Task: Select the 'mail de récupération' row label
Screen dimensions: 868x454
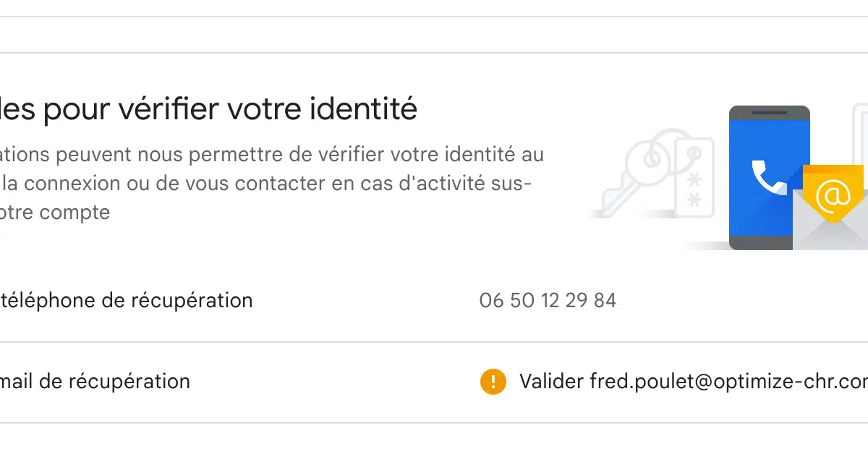Action: (95, 382)
